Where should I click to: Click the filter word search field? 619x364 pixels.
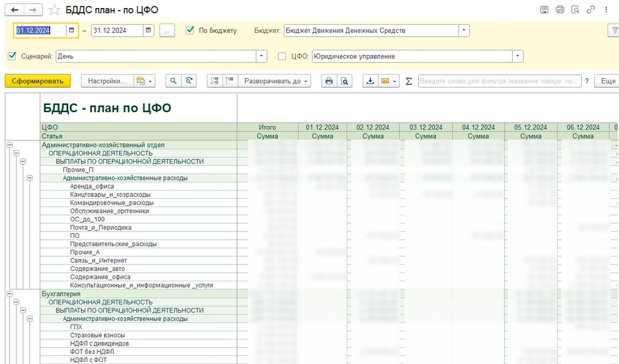point(499,81)
